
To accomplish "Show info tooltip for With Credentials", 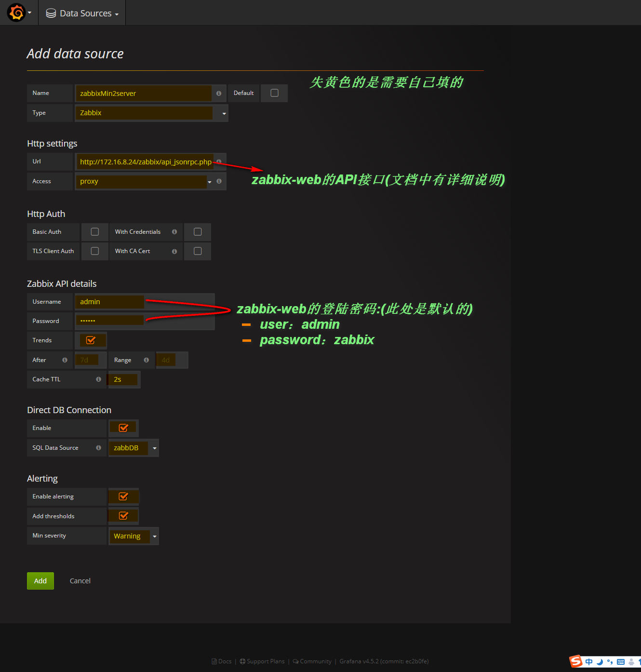I will coord(174,232).
